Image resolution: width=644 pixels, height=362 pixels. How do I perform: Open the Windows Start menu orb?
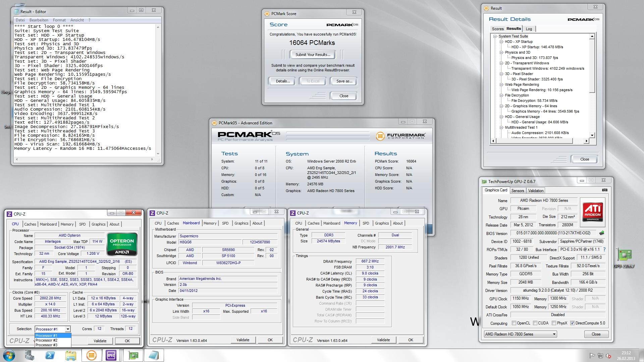(9, 355)
